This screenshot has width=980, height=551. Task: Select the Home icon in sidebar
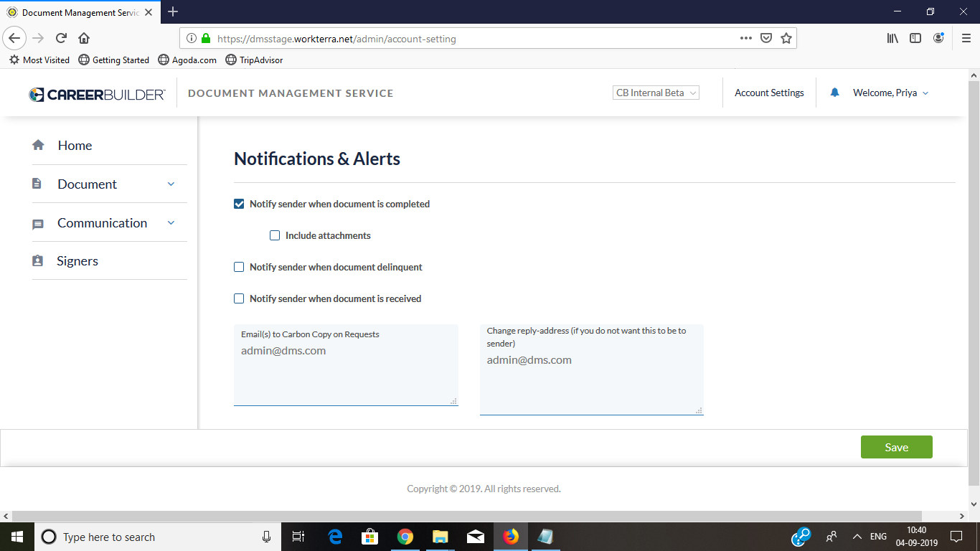[38, 144]
